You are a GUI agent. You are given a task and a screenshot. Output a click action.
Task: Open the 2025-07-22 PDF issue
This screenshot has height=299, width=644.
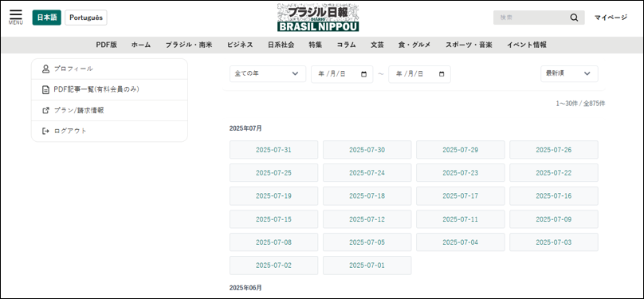pyautogui.click(x=554, y=173)
